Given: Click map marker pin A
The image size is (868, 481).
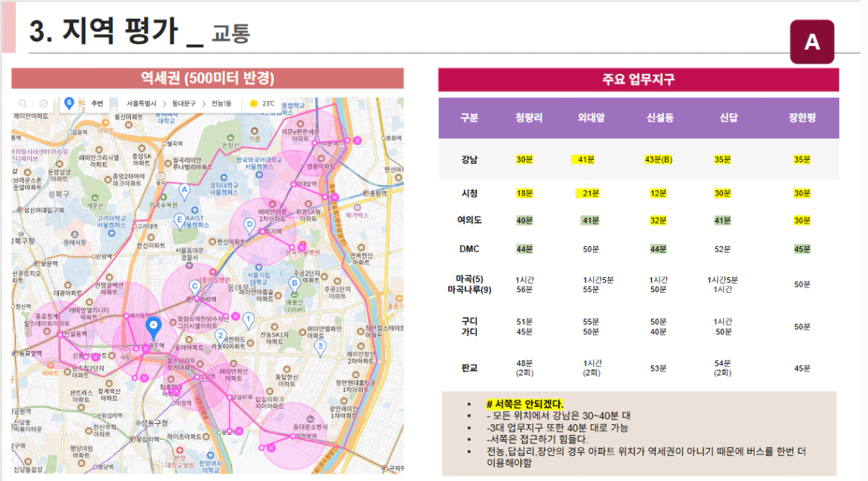Looking at the screenshot, I should [x=184, y=191].
